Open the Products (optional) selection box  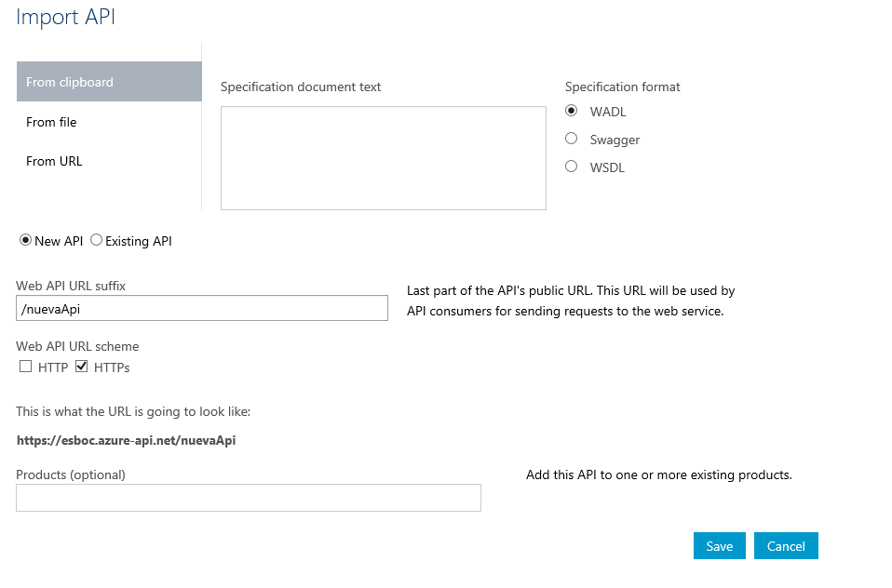point(249,498)
